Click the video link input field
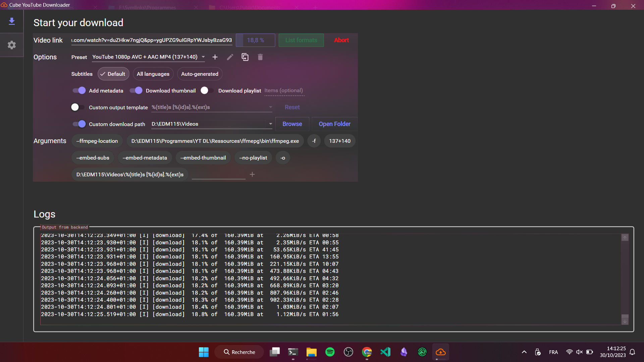Screen dimensions: 644x362 (151, 40)
